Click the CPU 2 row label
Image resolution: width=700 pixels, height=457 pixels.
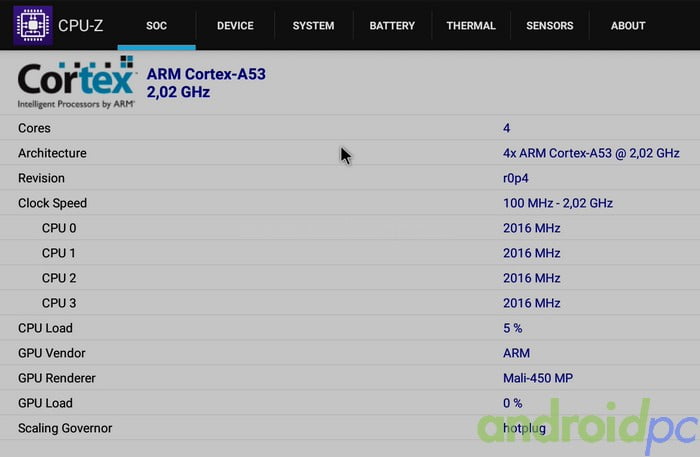tap(59, 278)
